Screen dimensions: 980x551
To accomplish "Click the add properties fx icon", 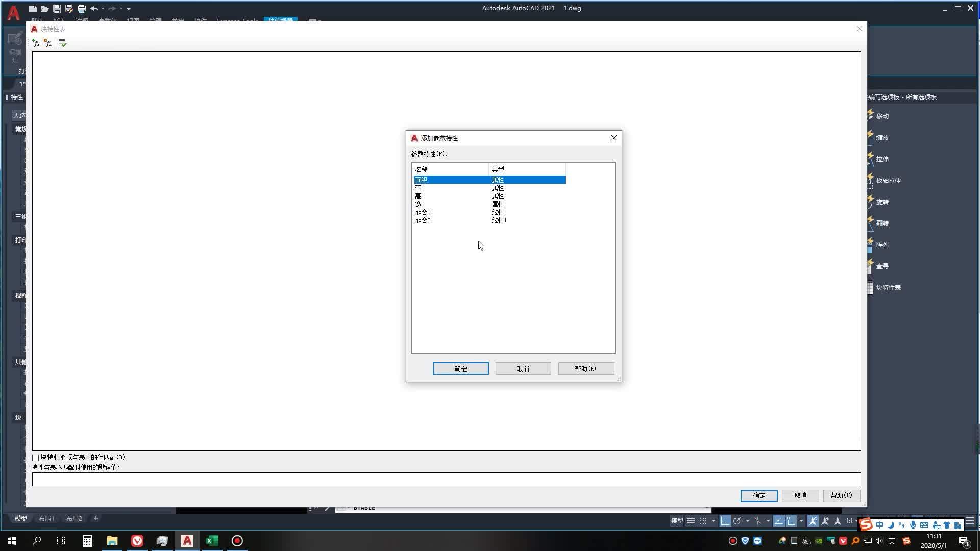I will click(x=36, y=43).
